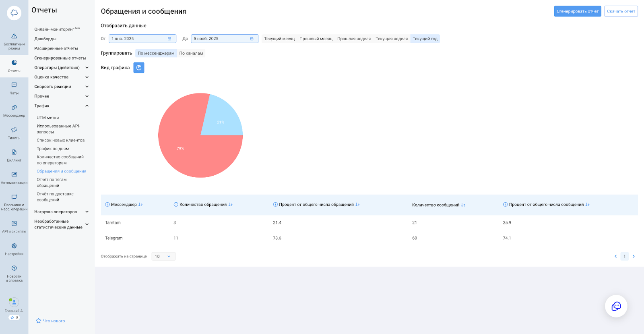Collapse the Traffic menu section
The width and height of the screenshot is (644, 334).
pos(87,106)
